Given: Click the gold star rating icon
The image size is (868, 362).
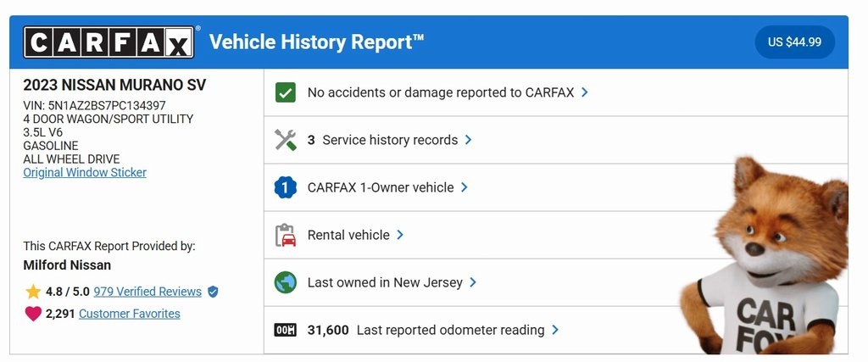Looking at the screenshot, I should click(33, 292).
